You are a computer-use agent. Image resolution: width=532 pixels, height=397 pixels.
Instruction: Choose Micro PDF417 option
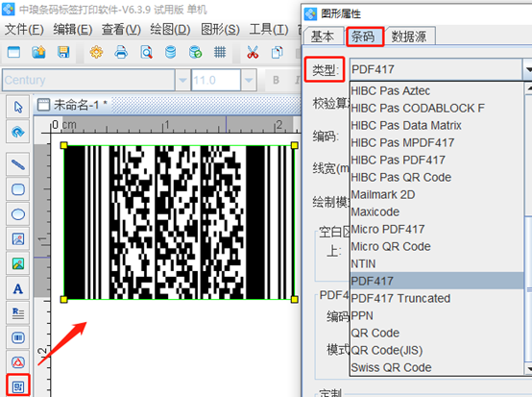coord(437,229)
